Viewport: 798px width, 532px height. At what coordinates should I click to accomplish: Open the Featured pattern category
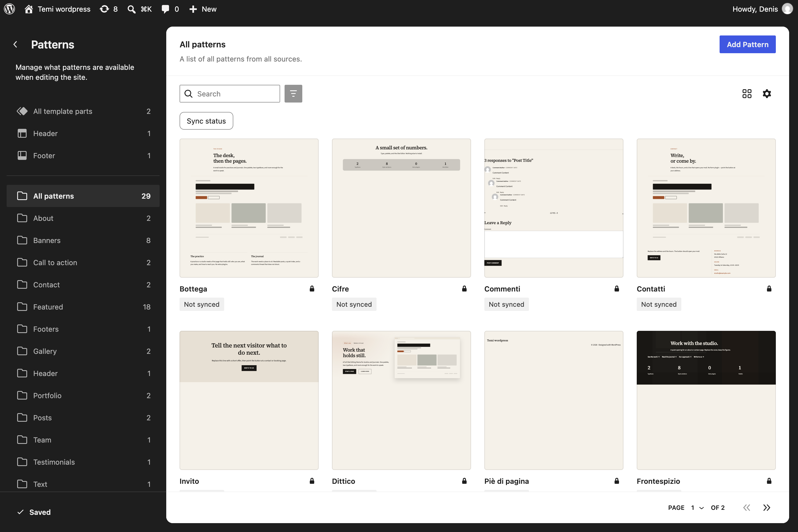(x=83, y=307)
